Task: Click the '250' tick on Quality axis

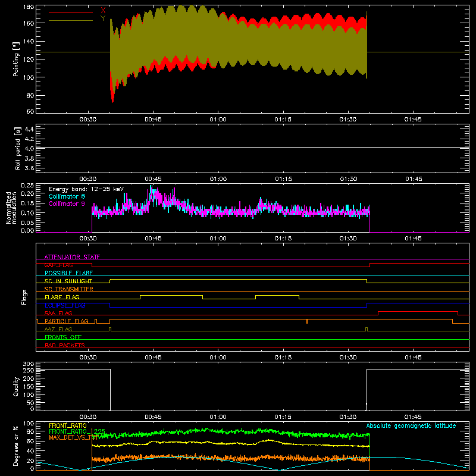Action: [x=29, y=370]
